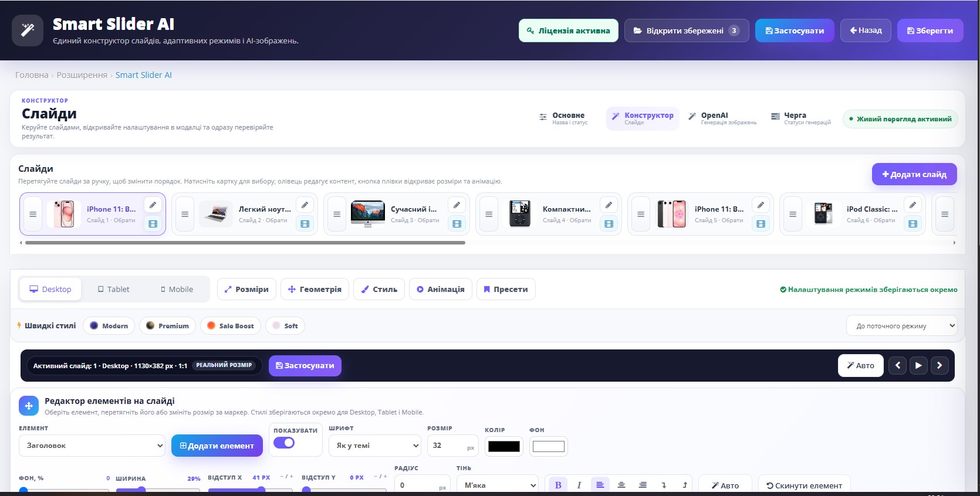980x496 pixels.
Task: Click the drag handle of slide 1
Action: click(x=33, y=214)
